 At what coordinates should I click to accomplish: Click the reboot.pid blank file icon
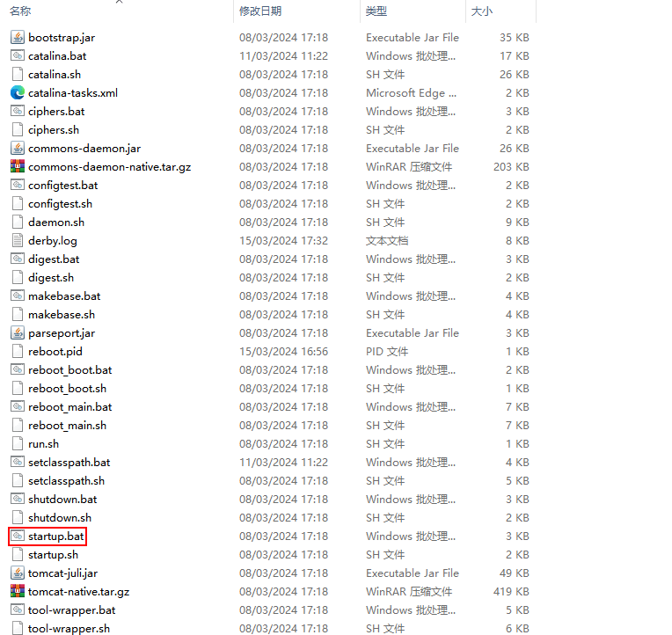point(18,351)
